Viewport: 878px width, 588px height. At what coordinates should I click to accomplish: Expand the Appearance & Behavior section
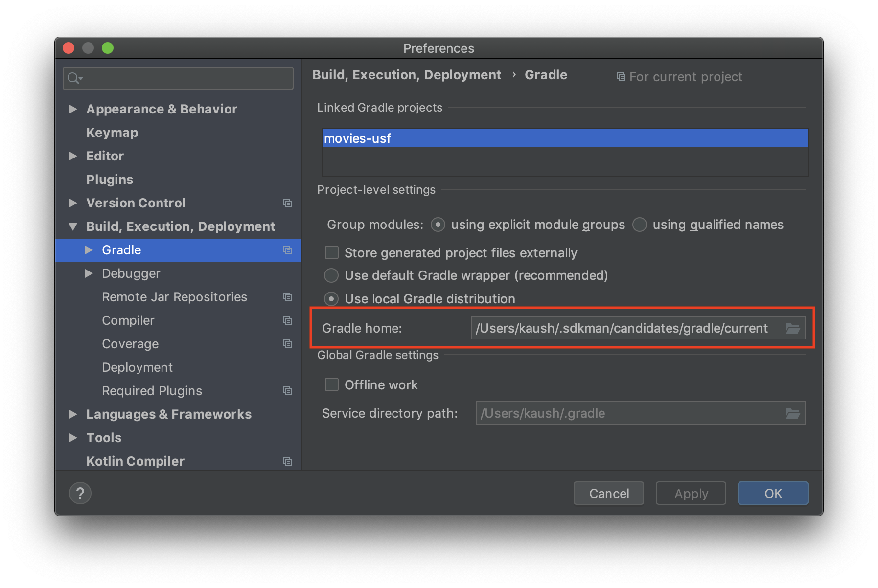[x=73, y=109]
